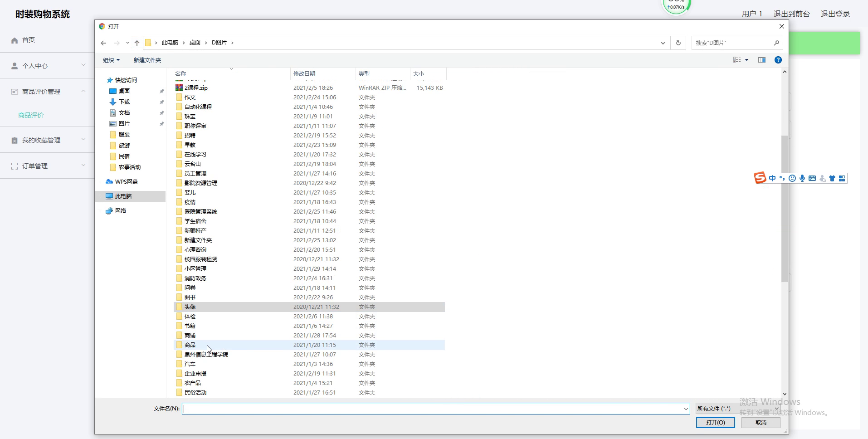Select the 泉州信息工程学院 folder
This screenshot has width=868, height=439.
(x=309, y=355)
